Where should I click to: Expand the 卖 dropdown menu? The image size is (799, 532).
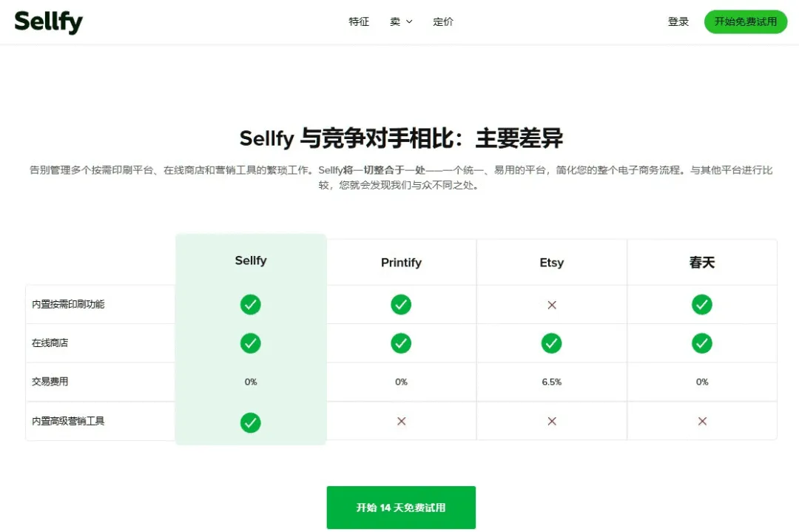pyautogui.click(x=401, y=22)
